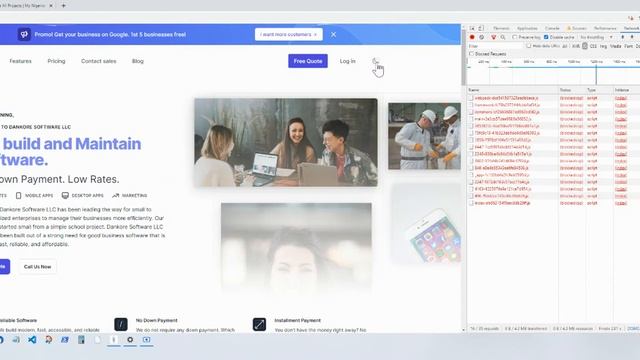Open the workers in hard hats photo
Viewport: 640px width, 360px height.
(424, 136)
